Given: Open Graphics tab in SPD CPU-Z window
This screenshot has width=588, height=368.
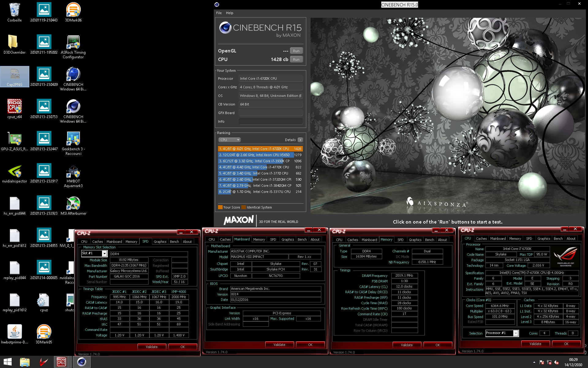Looking at the screenshot, I should tap(160, 242).
